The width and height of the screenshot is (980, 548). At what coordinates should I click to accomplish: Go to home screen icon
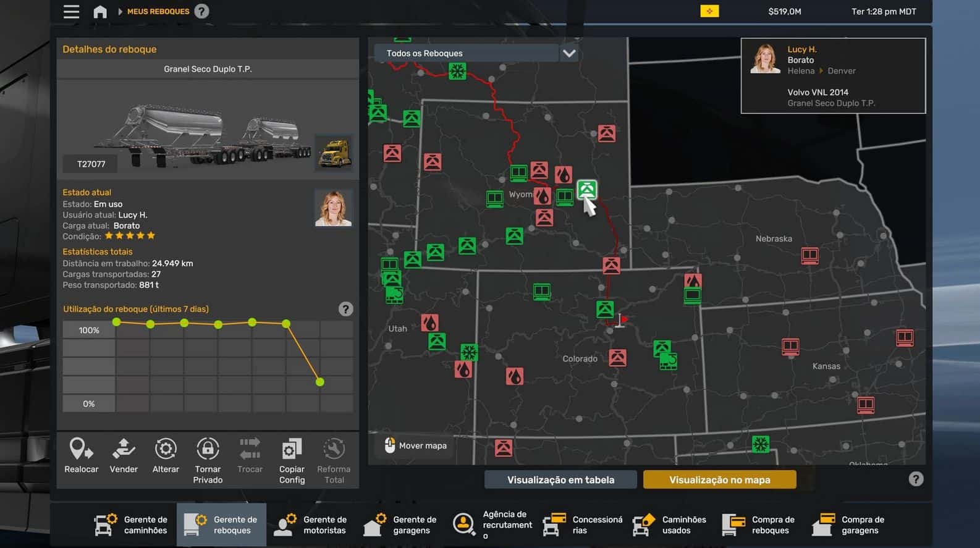click(100, 12)
